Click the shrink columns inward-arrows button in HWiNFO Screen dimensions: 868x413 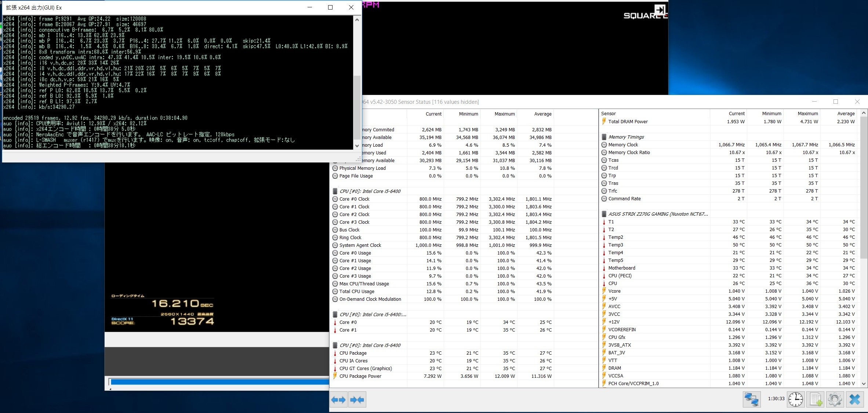coord(357,400)
